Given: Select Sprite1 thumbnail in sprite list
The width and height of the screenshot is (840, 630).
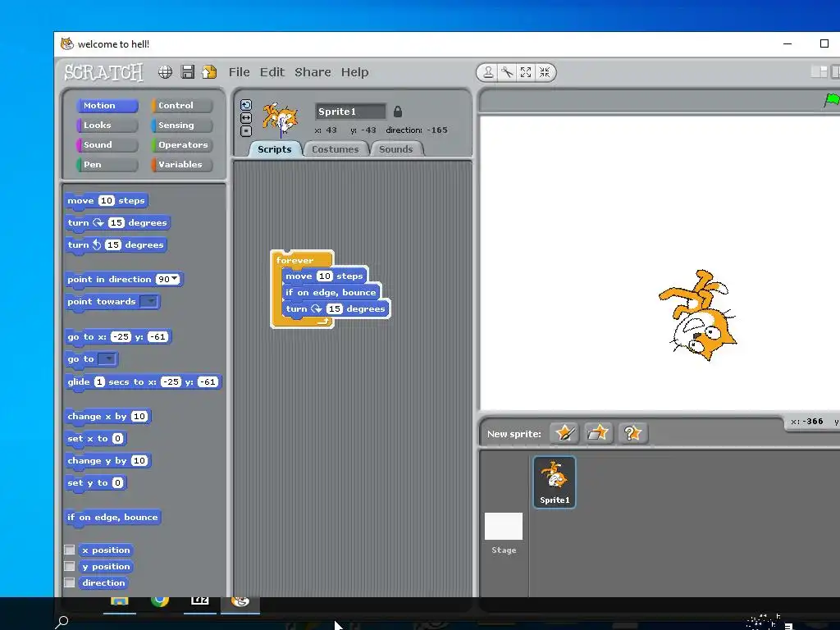Looking at the screenshot, I should click(x=555, y=482).
